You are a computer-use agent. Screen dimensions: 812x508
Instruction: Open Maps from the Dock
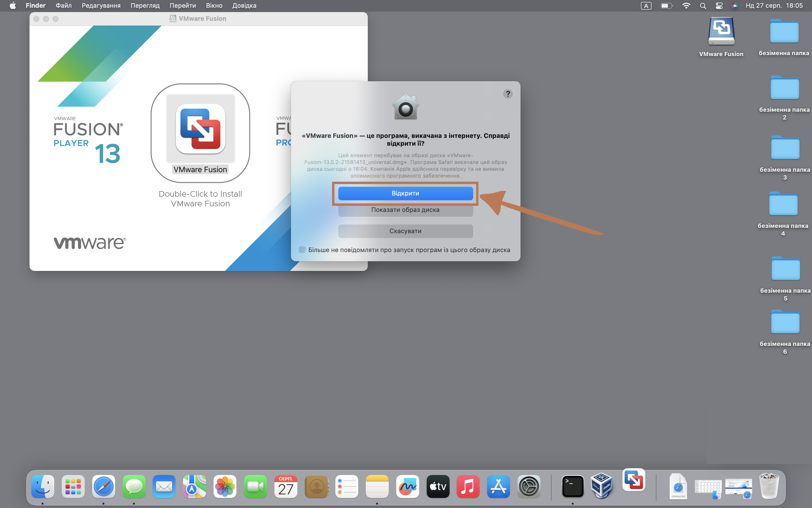pos(195,486)
